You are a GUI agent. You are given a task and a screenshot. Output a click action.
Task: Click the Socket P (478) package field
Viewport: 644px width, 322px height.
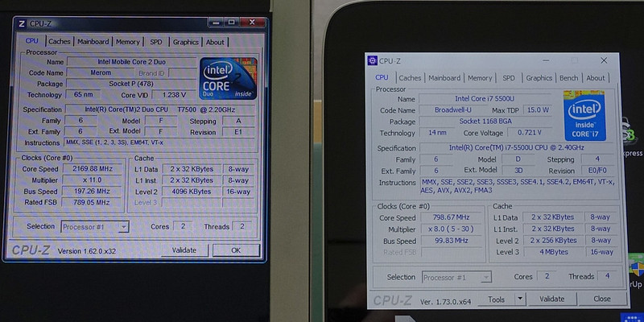coord(131,84)
